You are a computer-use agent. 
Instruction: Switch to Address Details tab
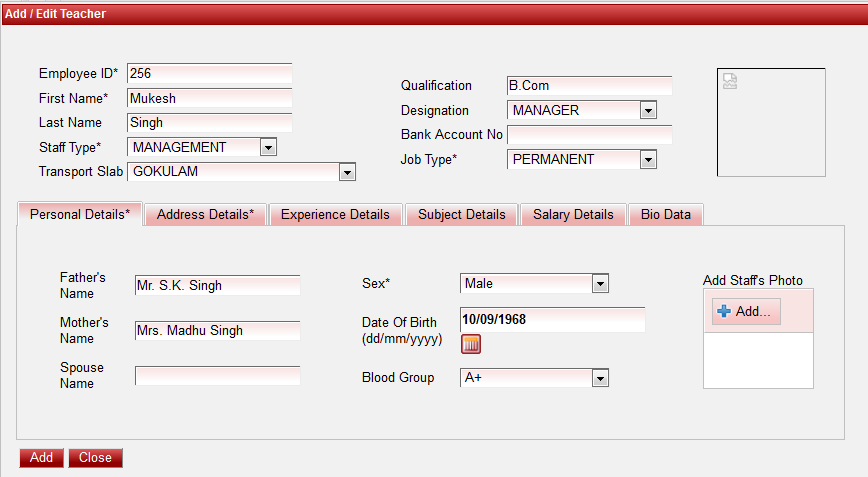tap(205, 215)
